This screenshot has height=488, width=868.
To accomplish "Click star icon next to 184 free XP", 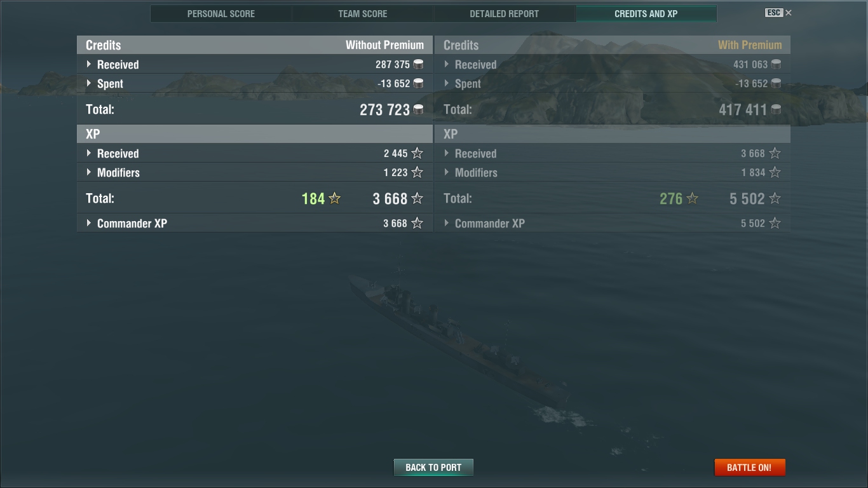I will click(335, 198).
